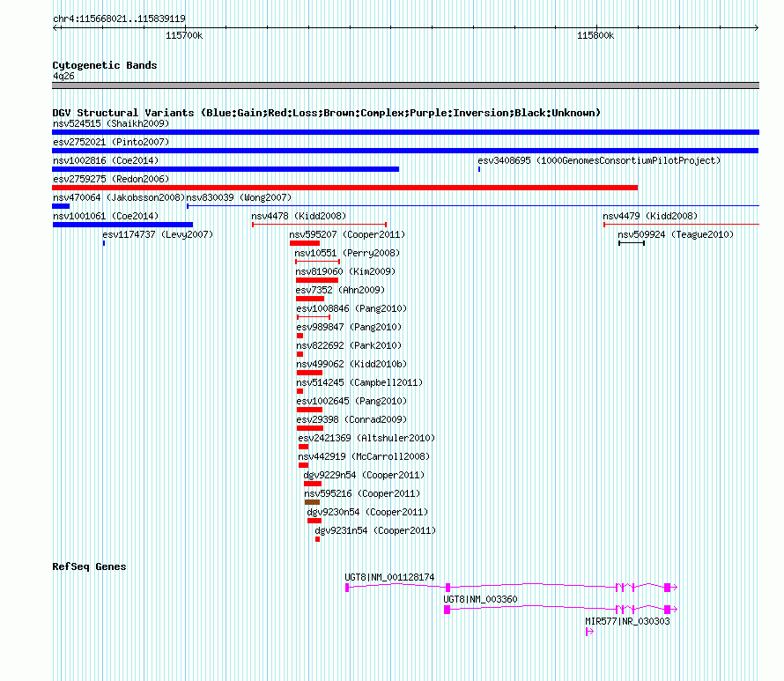Click the nsv470064 (Jakobsson2008) label
This screenshot has width=784, height=681.
(x=119, y=197)
